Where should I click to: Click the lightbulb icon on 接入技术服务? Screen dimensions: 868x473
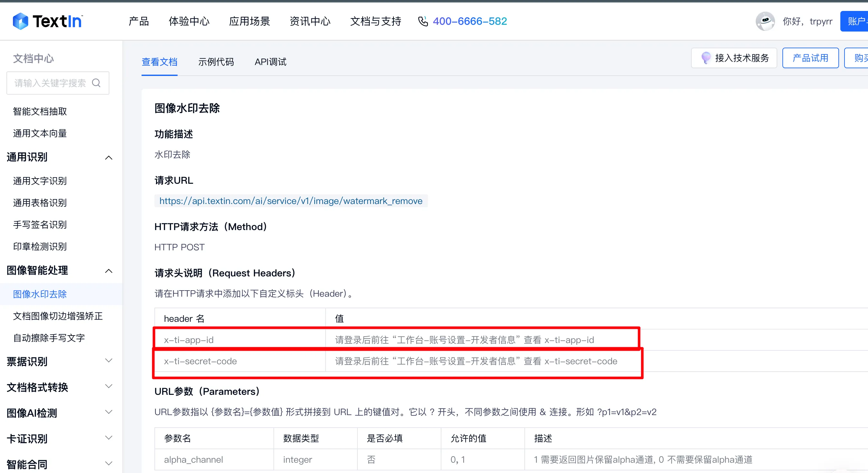pos(706,58)
